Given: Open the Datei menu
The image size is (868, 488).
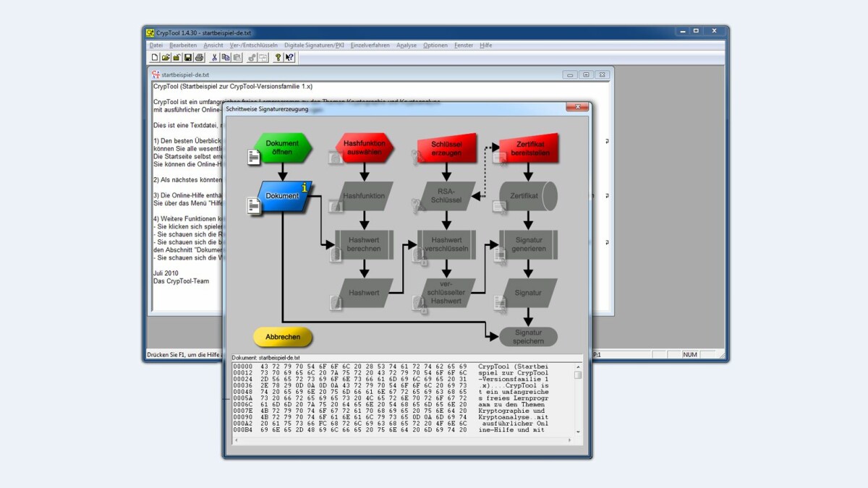Looking at the screenshot, I should click(156, 45).
